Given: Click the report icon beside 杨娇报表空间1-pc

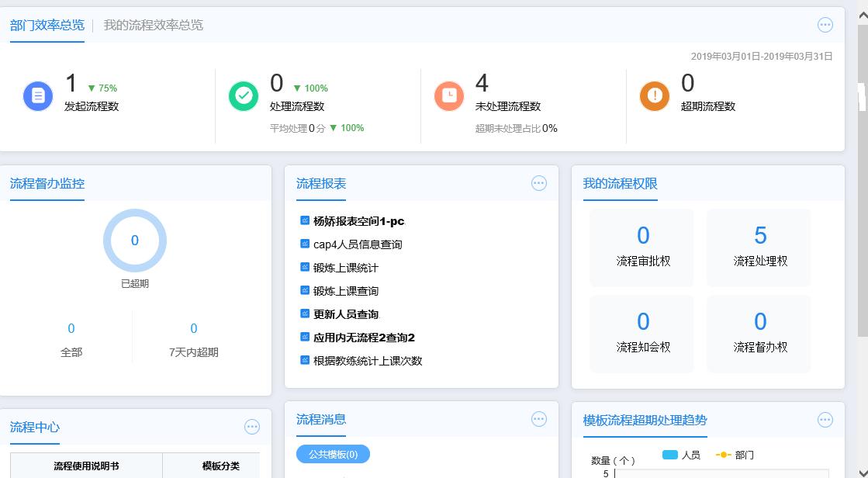Looking at the screenshot, I should point(303,220).
